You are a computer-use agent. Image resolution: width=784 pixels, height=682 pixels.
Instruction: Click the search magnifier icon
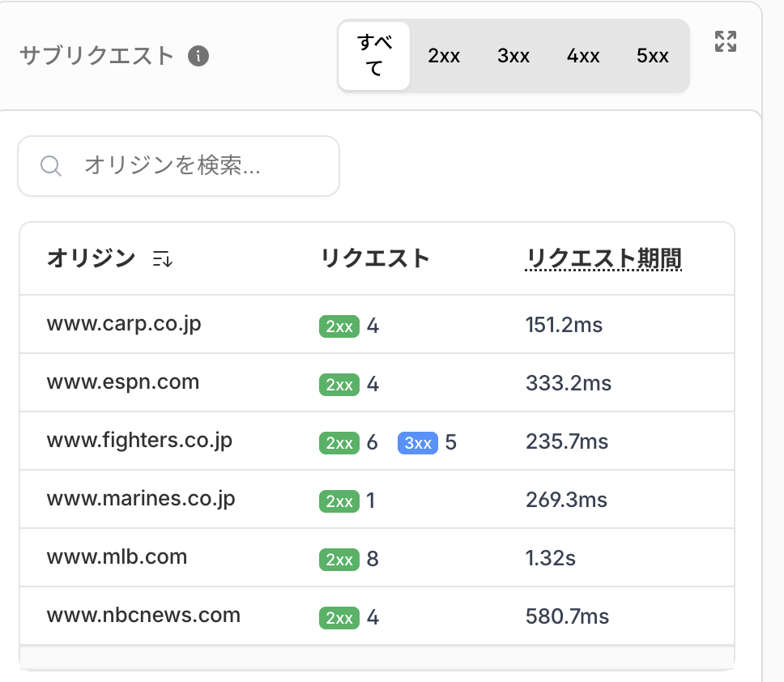50,166
